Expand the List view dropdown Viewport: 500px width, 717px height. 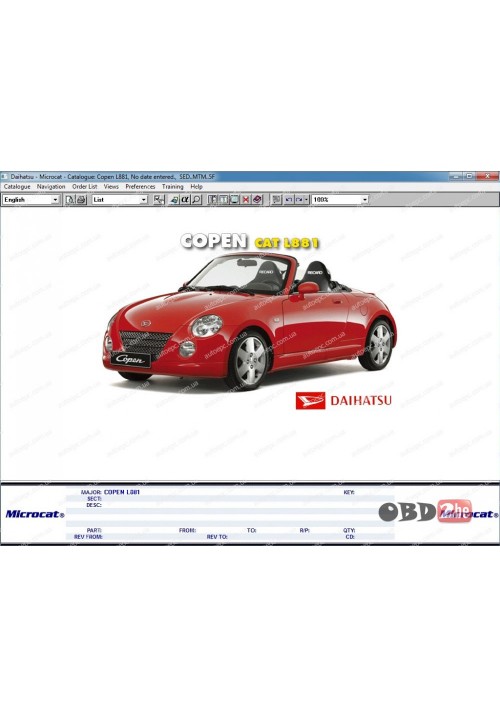[x=120, y=200]
